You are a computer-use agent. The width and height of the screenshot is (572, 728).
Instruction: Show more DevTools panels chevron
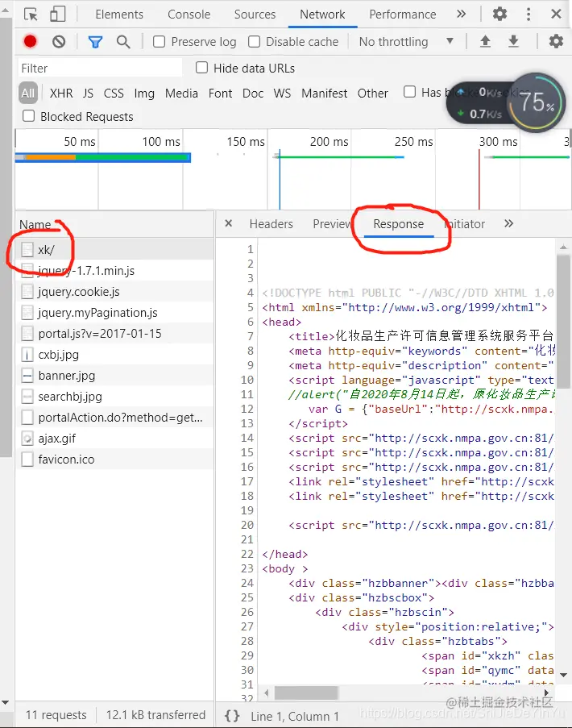[461, 14]
